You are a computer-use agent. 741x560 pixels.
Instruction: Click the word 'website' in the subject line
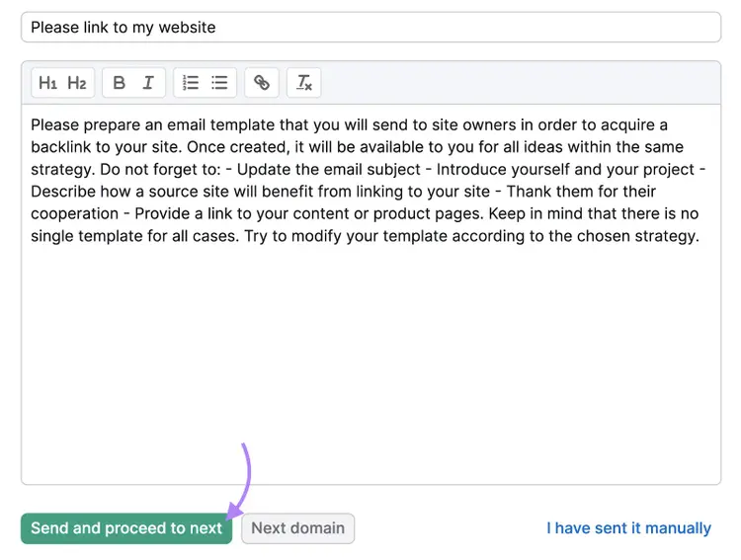(x=187, y=28)
